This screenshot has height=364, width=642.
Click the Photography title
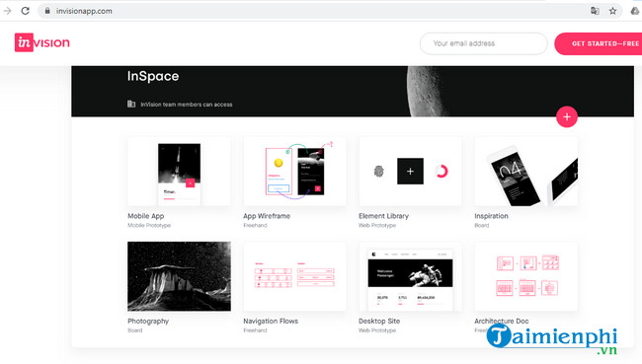tap(148, 321)
